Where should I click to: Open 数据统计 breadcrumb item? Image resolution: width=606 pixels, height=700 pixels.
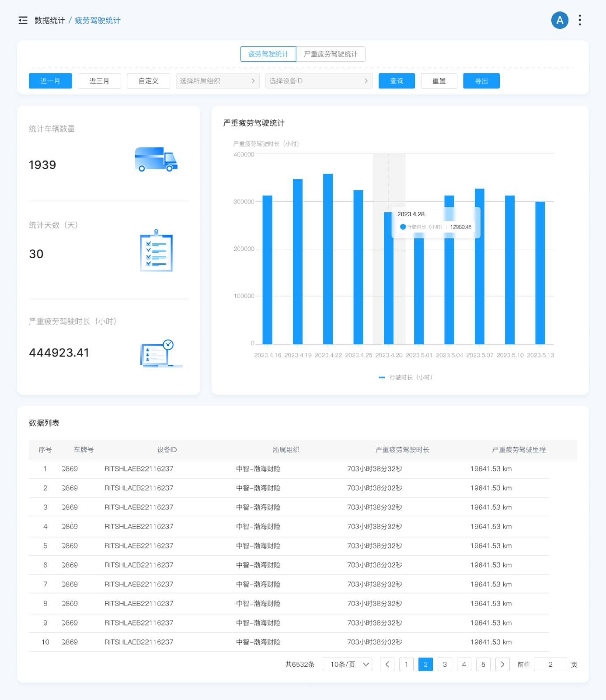(x=50, y=21)
